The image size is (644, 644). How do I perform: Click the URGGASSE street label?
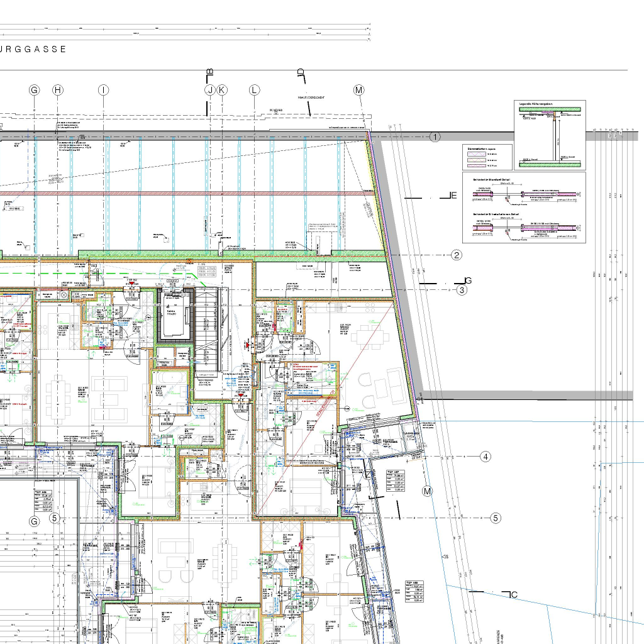pyautogui.click(x=35, y=49)
